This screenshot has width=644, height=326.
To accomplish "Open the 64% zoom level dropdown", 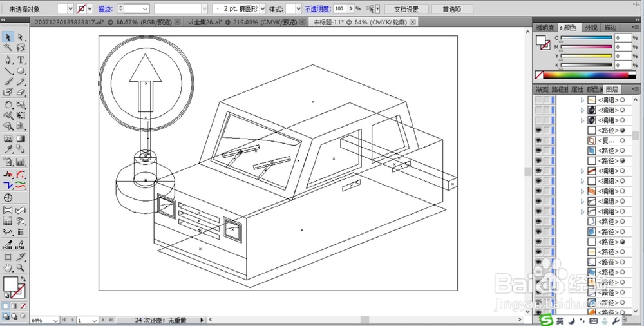I will click(x=55, y=320).
